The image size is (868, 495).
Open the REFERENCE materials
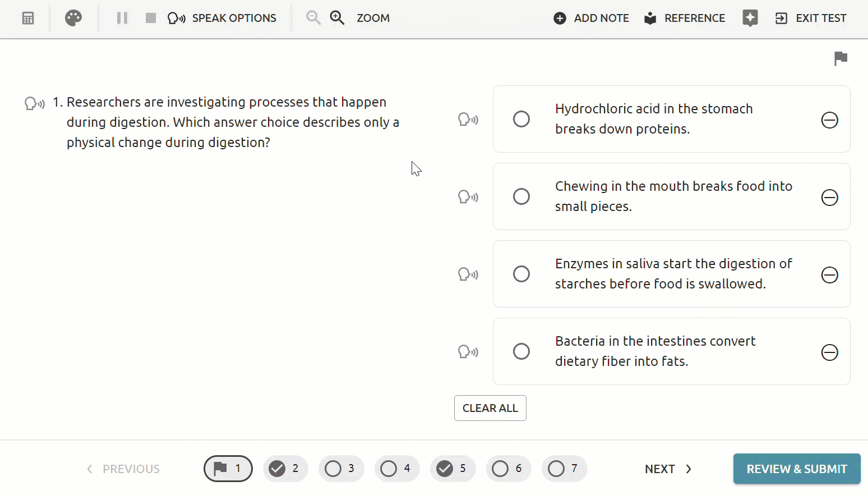[685, 18]
